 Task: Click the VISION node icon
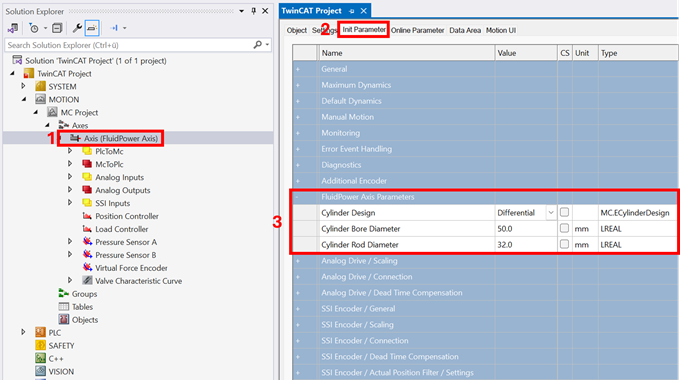[40, 371]
